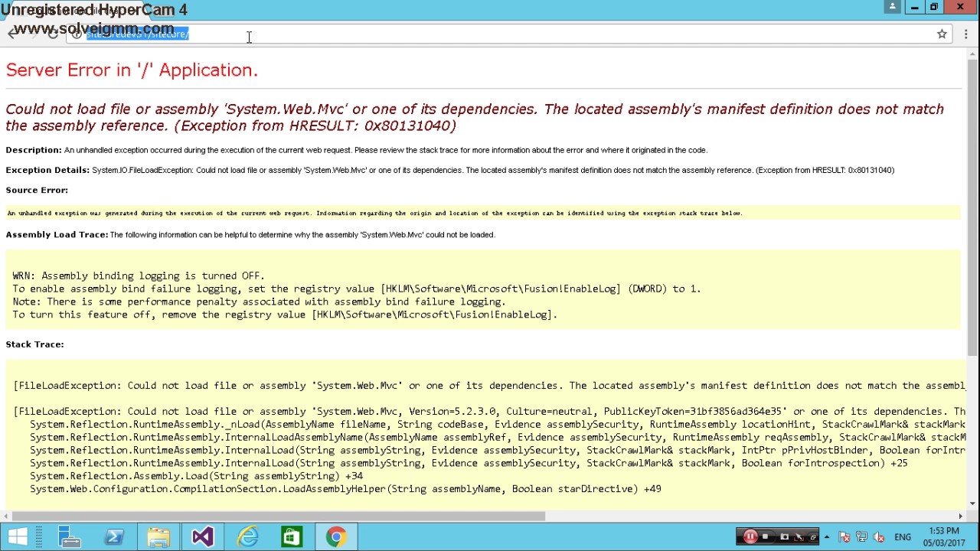The image size is (980, 551).
Task: Stop the HyperCam recording
Action: 766,536
